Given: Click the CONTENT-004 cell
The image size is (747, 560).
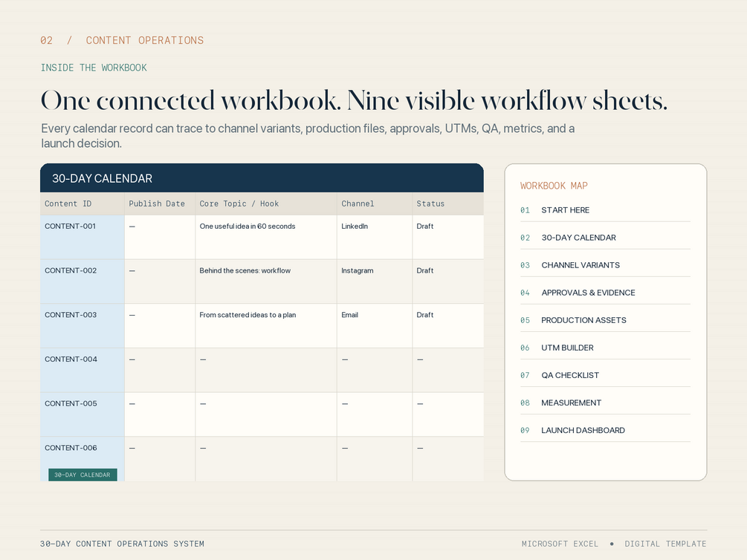Looking at the screenshot, I should (x=82, y=370).
